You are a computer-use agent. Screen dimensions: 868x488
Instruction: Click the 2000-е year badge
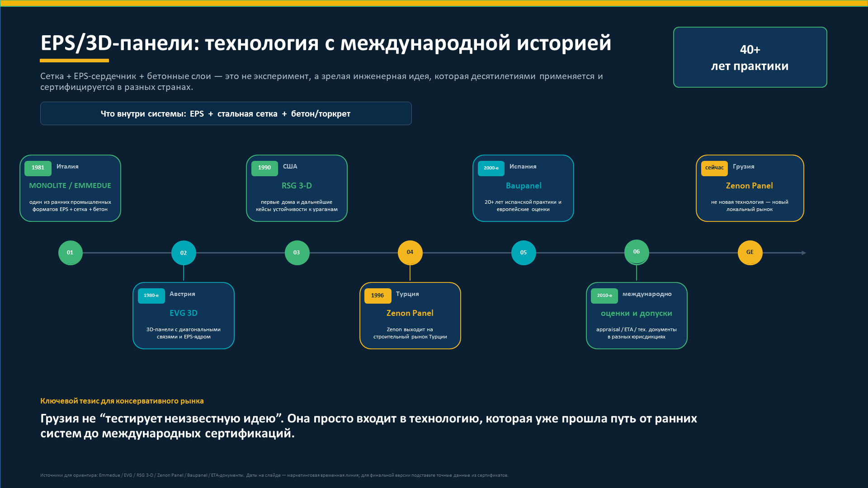[491, 168]
